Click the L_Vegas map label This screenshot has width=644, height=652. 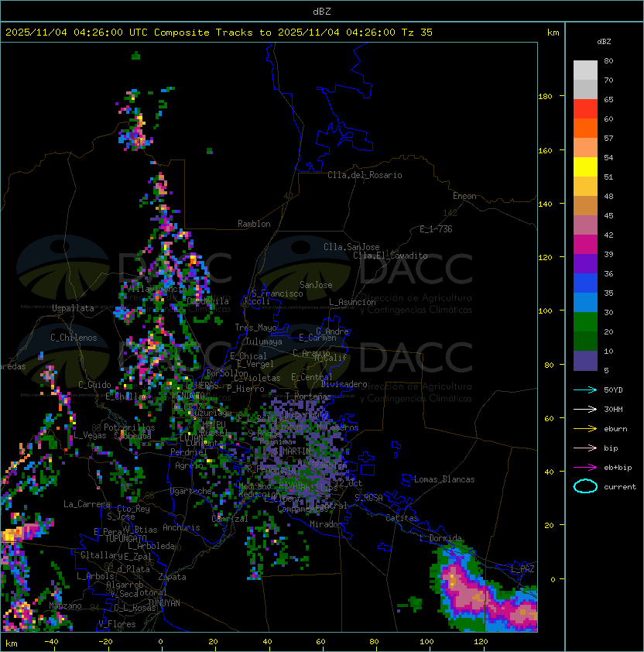(x=90, y=435)
